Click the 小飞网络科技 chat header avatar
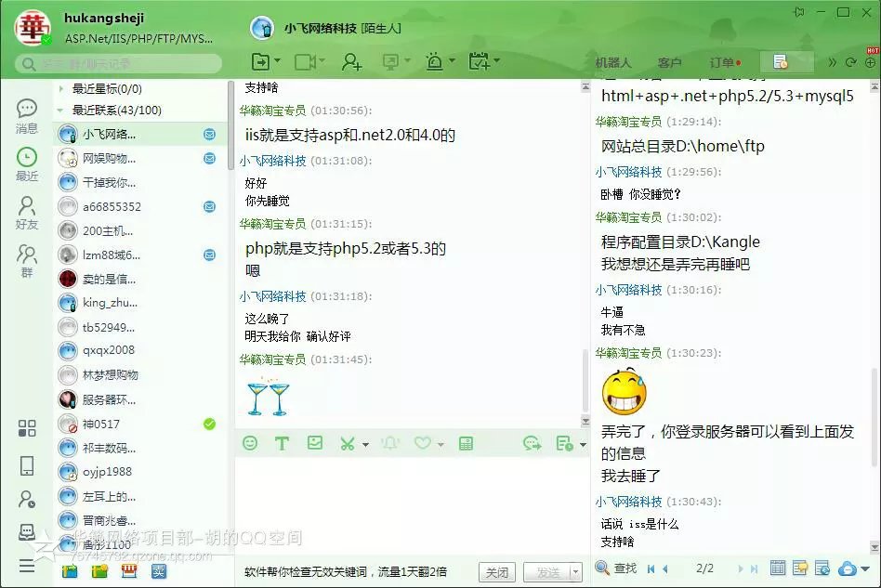 click(262, 28)
